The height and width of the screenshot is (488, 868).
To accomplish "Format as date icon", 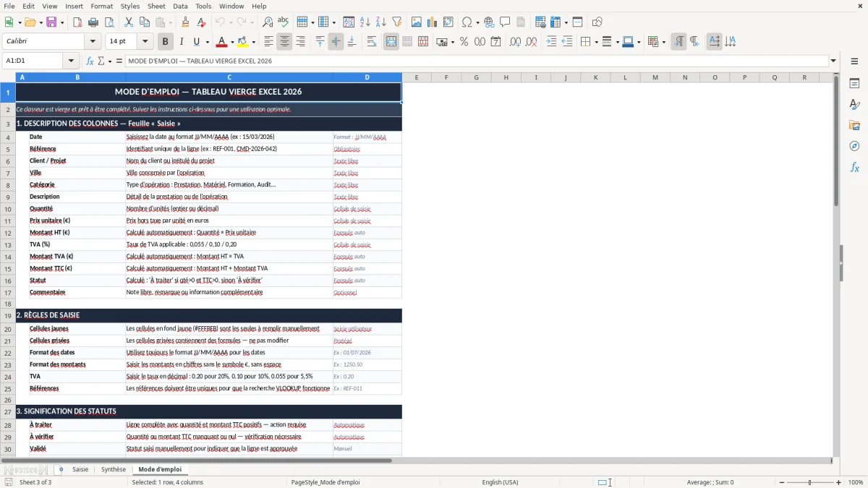I will (495, 42).
